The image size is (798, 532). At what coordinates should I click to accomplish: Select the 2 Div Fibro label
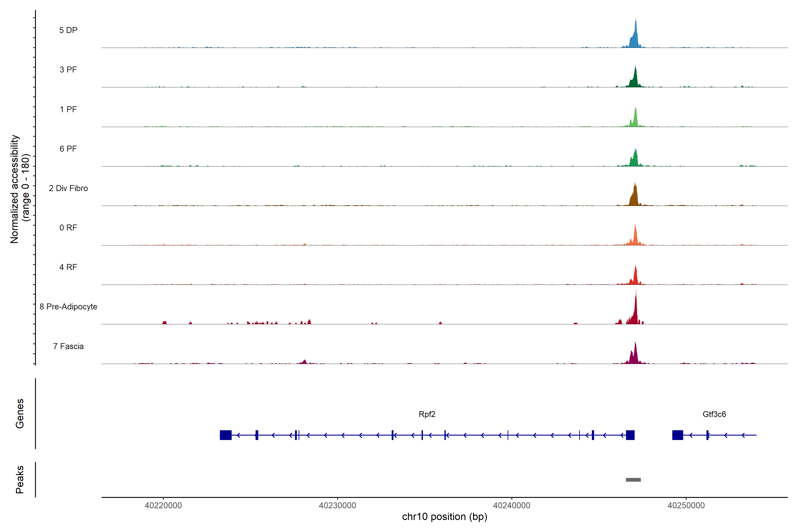[x=68, y=188]
